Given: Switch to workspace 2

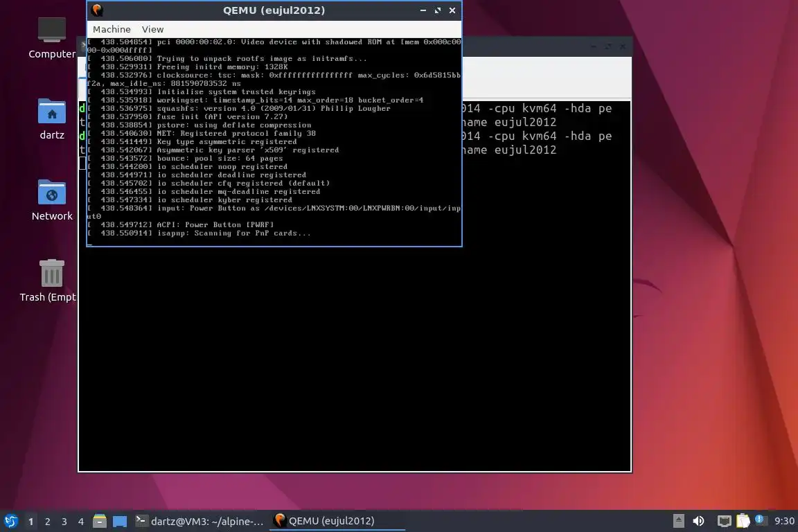Looking at the screenshot, I should click(47, 522).
